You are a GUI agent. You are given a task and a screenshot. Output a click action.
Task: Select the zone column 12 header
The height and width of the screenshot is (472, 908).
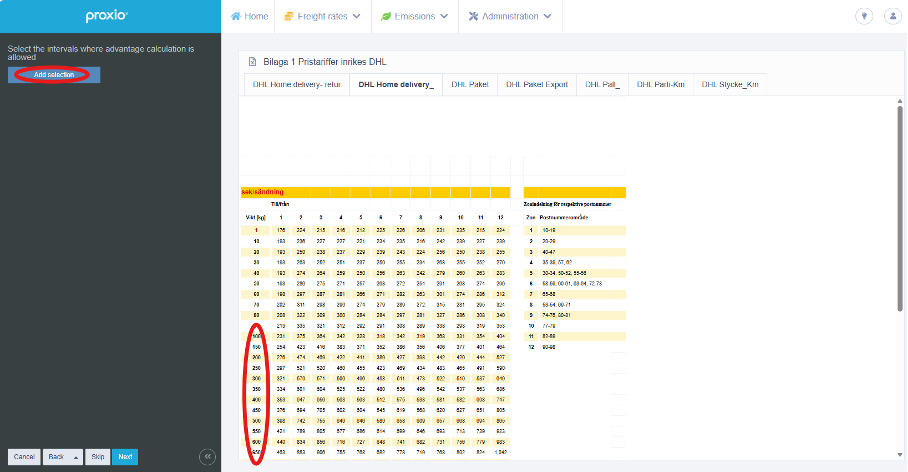tap(500, 218)
